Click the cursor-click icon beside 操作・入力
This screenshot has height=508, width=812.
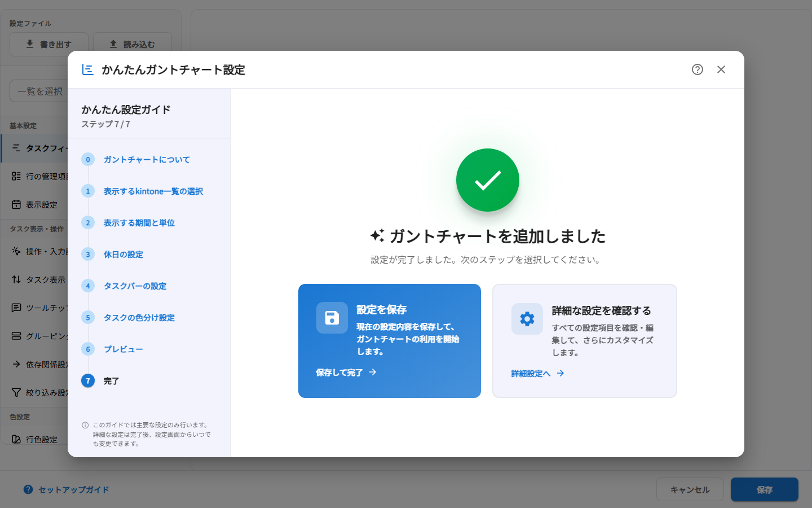[x=16, y=251]
